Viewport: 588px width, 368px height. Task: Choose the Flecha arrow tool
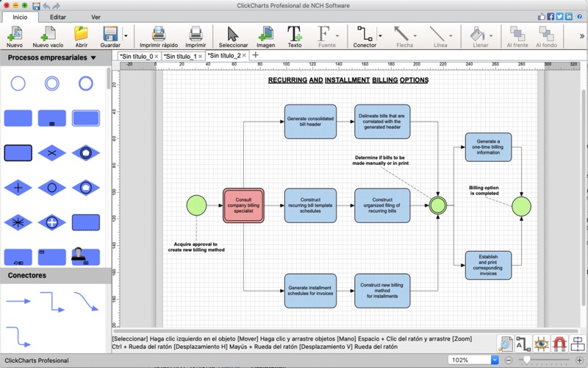(x=403, y=36)
